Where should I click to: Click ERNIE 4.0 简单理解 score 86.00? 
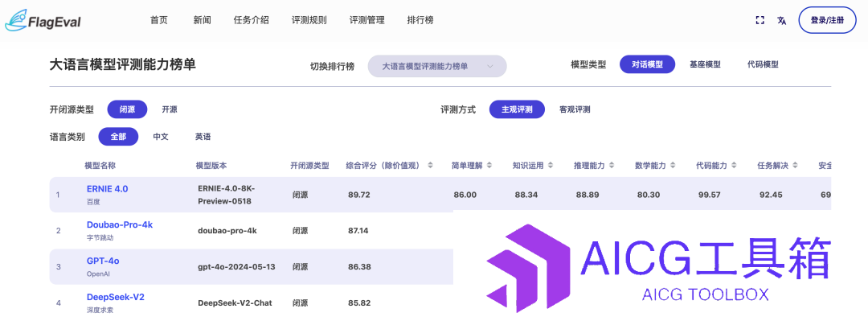click(465, 195)
